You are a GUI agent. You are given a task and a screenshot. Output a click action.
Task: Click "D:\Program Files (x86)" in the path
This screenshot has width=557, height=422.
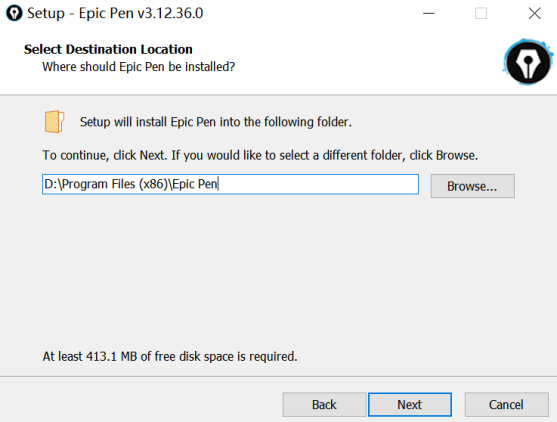pyautogui.click(x=106, y=184)
